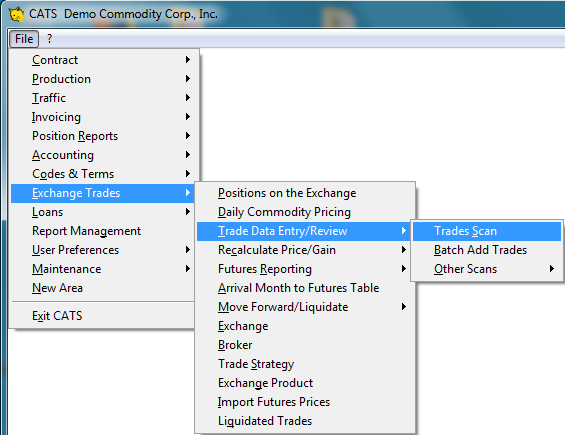Select Exit CATS
This screenshot has width=565, height=435.
click(x=103, y=316)
